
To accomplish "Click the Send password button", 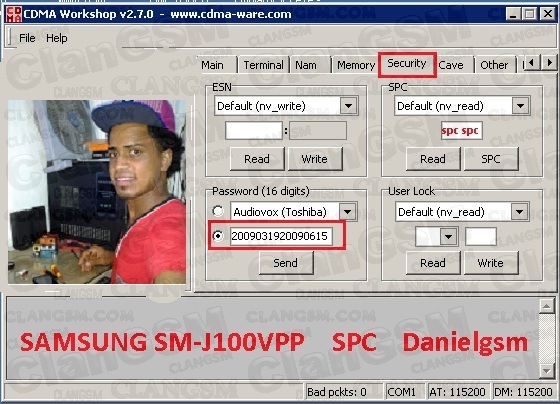I will [286, 263].
